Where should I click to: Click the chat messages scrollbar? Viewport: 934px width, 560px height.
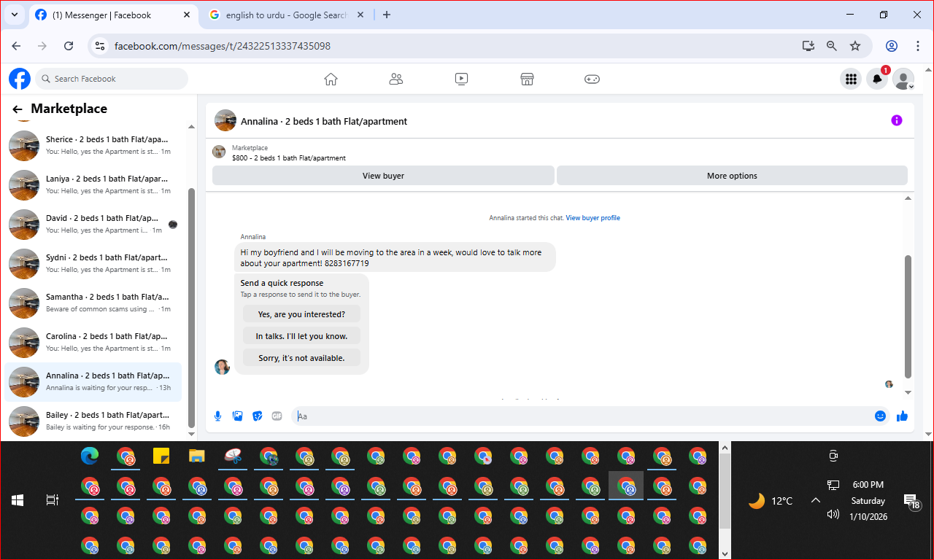click(908, 316)
